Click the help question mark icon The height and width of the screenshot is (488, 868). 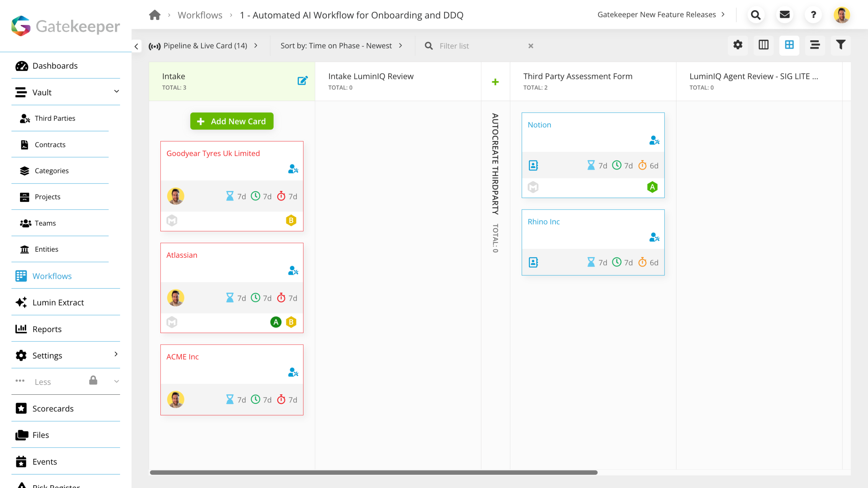(x=813, y=15)
